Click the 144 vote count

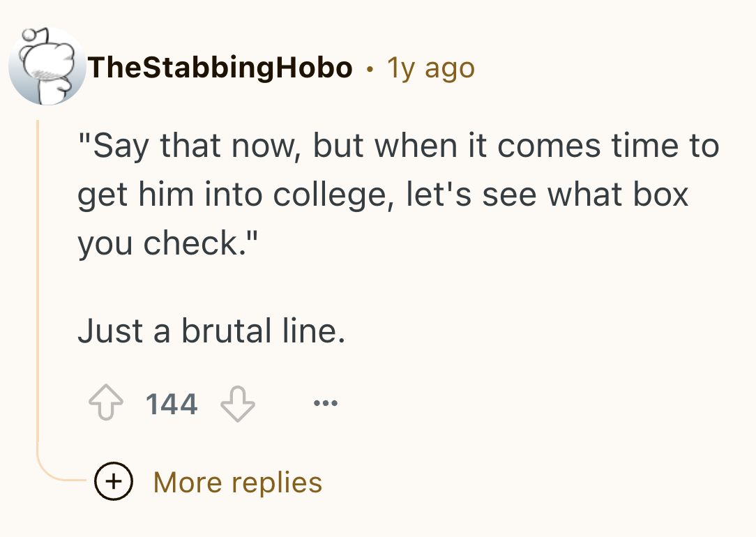[172, 404]
